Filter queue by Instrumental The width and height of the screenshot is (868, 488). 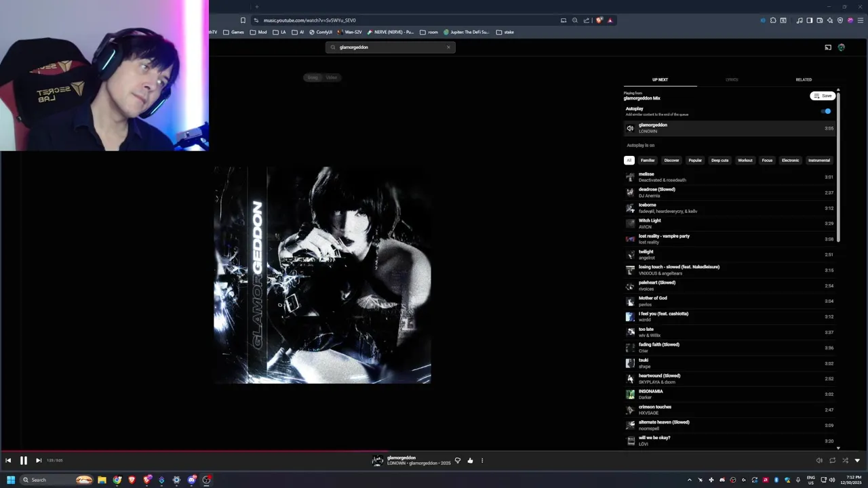819,161
